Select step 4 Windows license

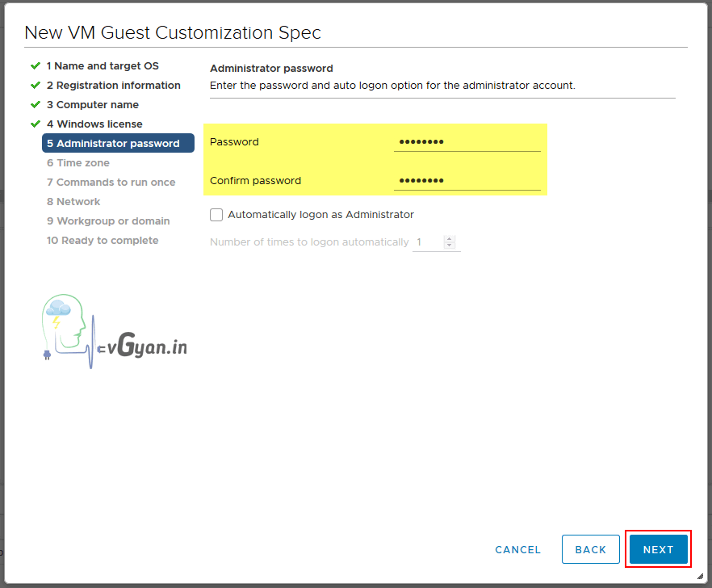tap(94, 124)
